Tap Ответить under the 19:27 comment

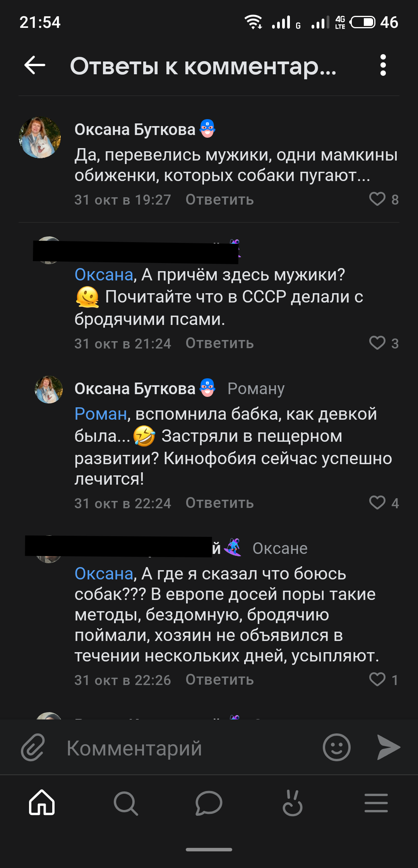219,200
